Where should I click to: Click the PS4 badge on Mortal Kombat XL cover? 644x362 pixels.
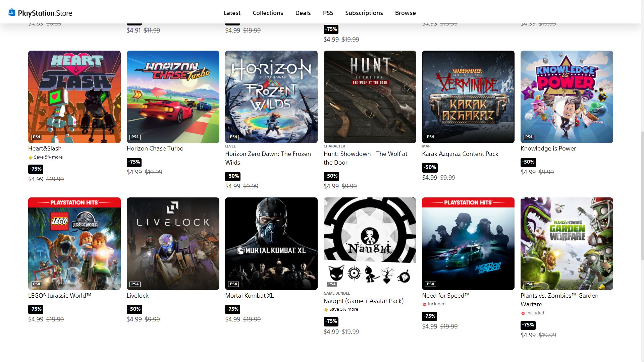tap(233, 284)
